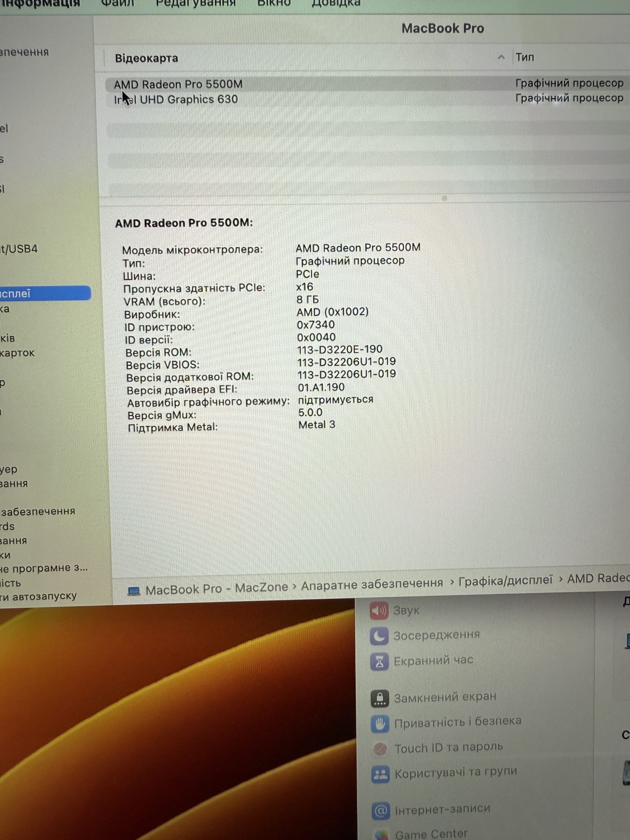Select the highlighted дисплеї sidebar item

(45, 293)
